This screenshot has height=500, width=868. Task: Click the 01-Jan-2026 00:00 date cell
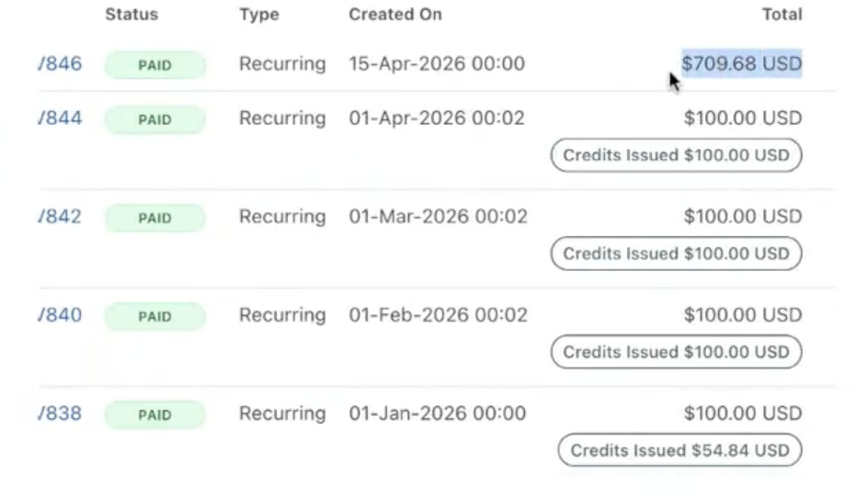tap(438, 414)
